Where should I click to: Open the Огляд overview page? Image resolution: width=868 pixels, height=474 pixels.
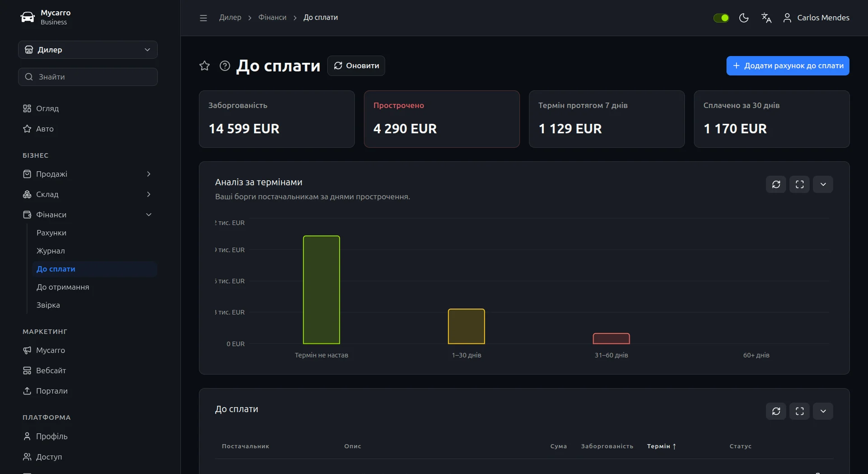click(88, 108)
